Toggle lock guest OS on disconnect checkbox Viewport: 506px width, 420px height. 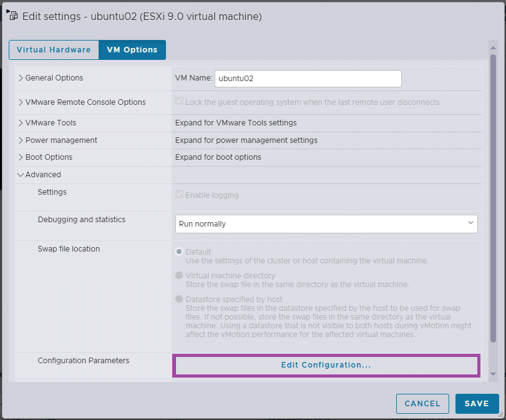coord(180,102)
